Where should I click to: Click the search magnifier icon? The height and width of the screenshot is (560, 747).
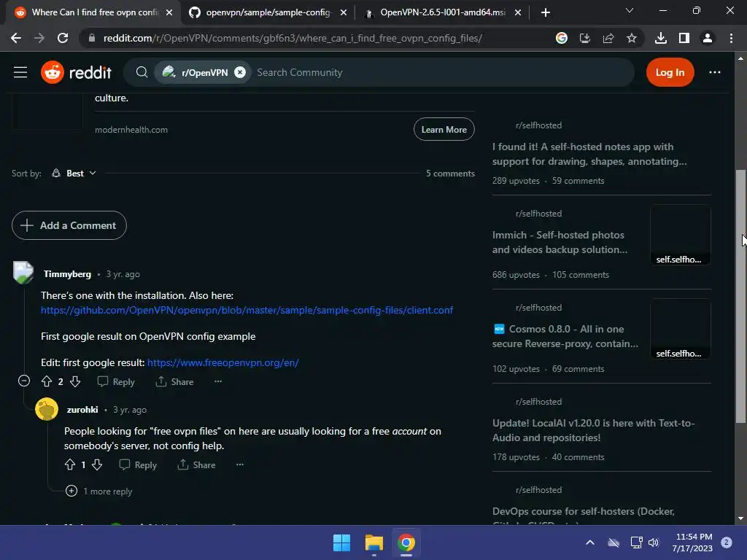[x=142, y=72]
